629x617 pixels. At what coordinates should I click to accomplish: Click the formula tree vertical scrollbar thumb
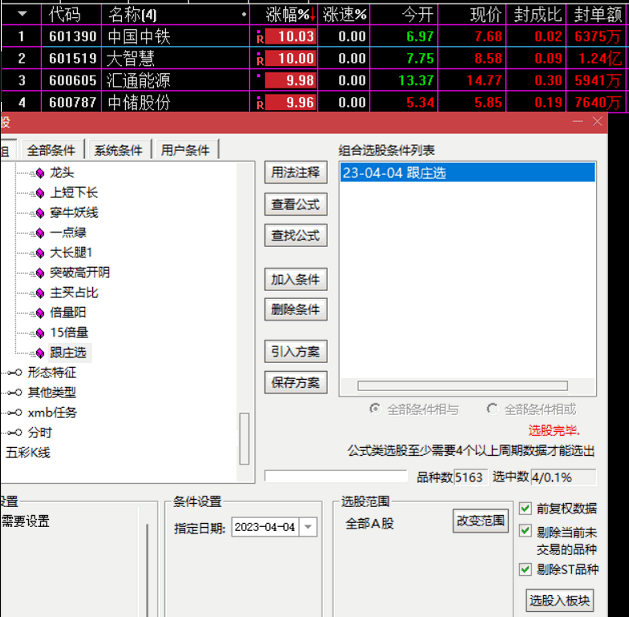[x=244, y=438]
